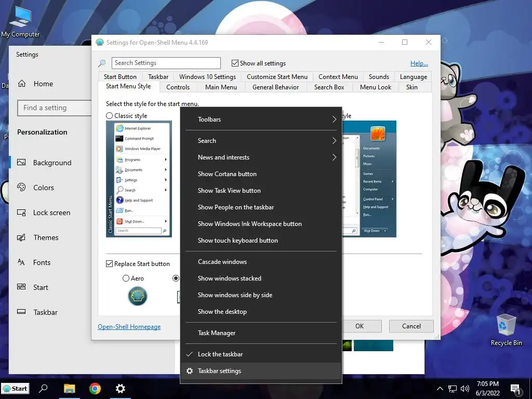532x399 pixels.
Task: Click the Classic style menu preview thumbnail
Action: pos(139,179)
